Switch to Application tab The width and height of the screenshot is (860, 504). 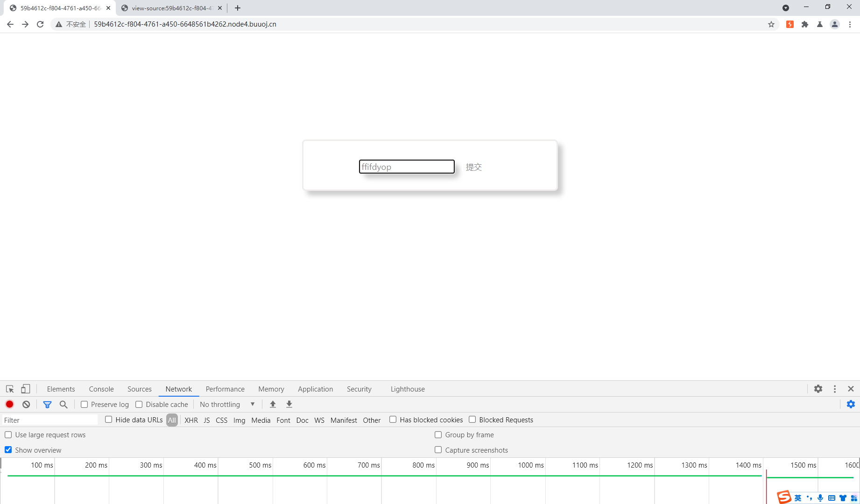coord(316,389)
